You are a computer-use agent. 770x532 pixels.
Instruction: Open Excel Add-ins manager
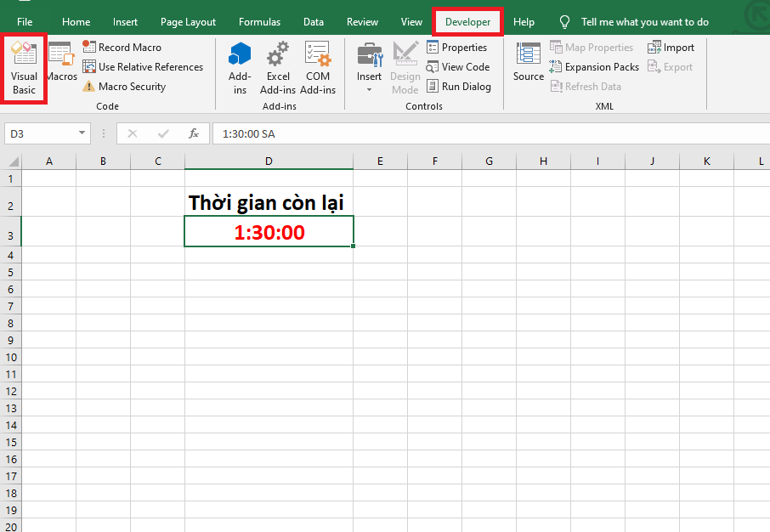pyautogui.click(x=278, y=68)
